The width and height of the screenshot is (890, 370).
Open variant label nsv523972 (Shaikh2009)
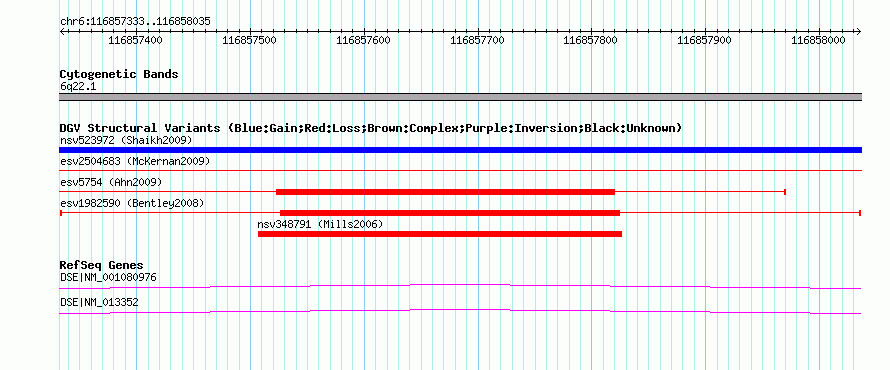pyautogui.click(x=126, y=140)
